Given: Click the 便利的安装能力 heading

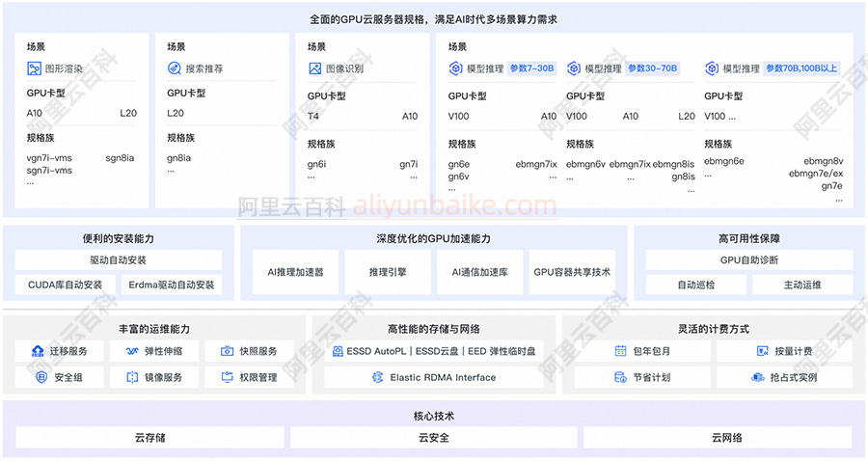Looking at the screenshot, I should [x=119, y=238].
